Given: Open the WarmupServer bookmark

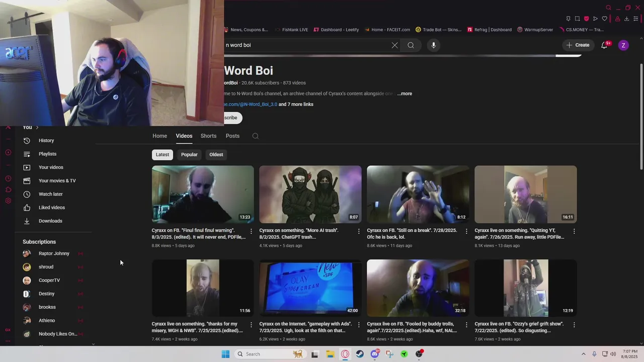Looking at the screenshot, I should tap(535, 30).
